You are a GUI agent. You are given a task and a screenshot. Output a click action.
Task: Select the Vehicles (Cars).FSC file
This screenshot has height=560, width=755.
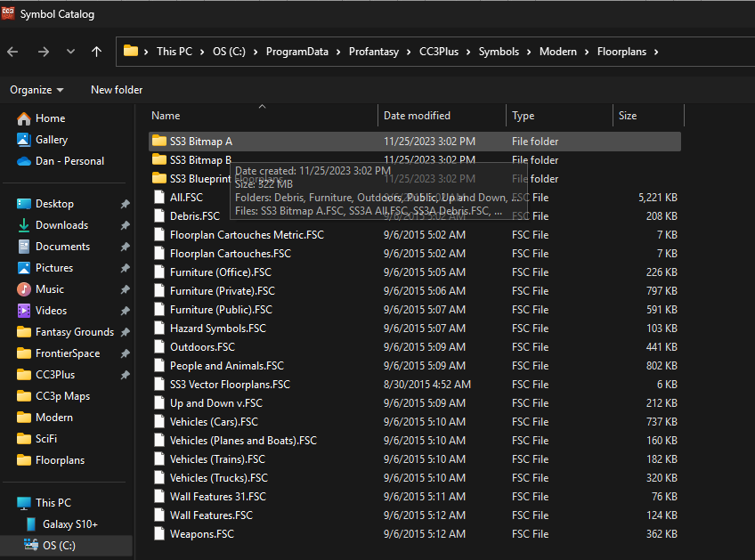point(214,422)
